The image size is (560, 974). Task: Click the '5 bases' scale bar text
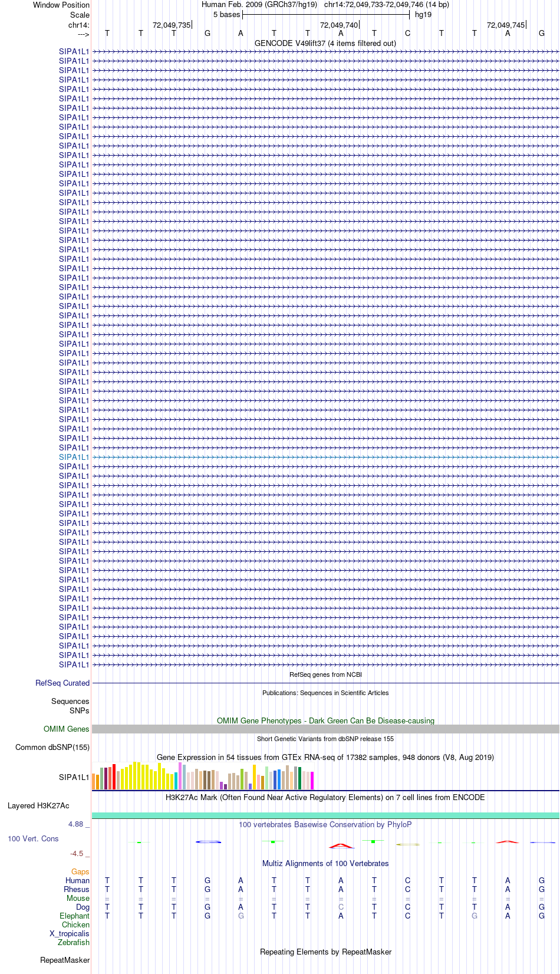(226, 15)
